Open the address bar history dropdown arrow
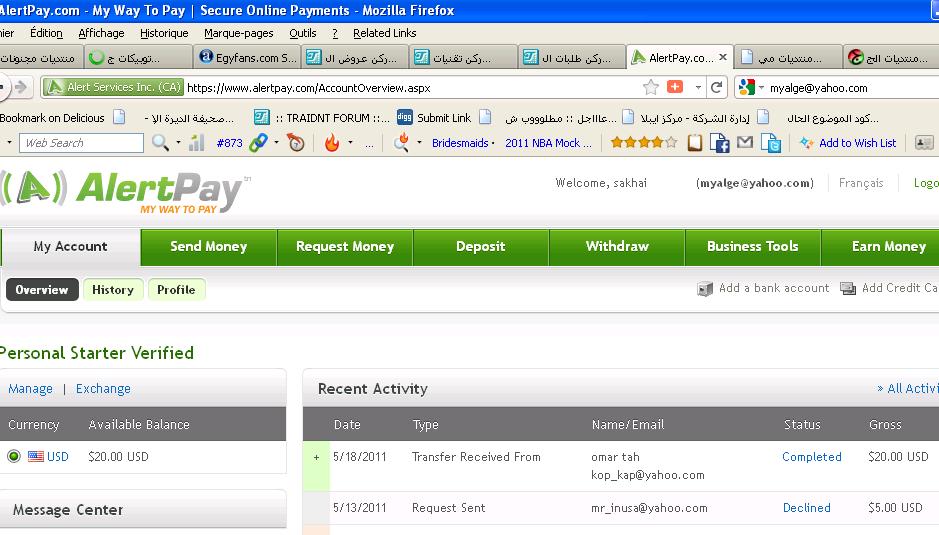Screen dimensions: 939x535 click(698, 87)
